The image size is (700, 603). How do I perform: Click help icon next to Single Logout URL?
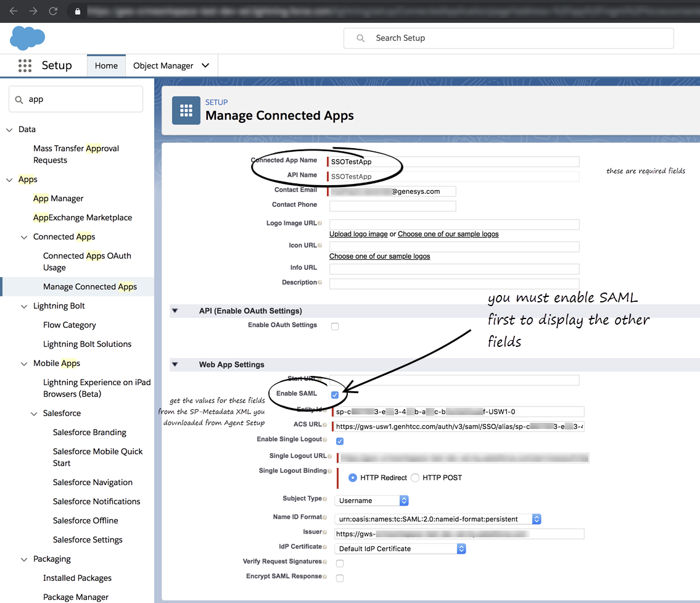[329, 456]
